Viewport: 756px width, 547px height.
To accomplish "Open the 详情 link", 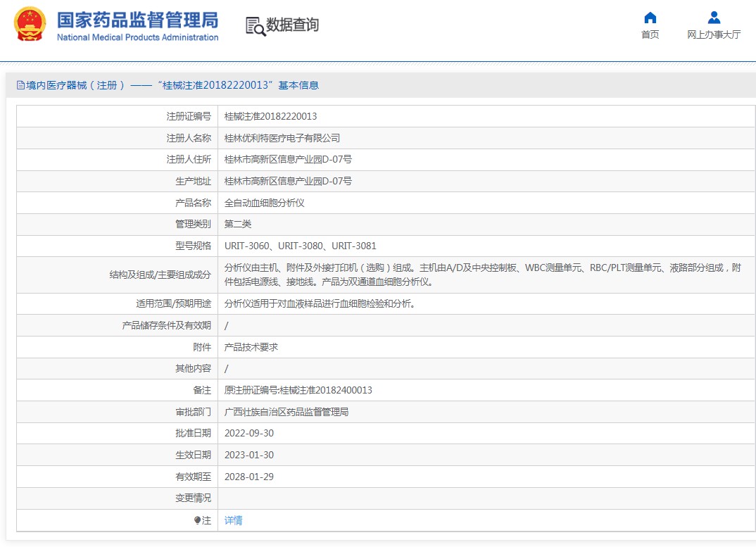I will pyautogui.click(x=233, y=520).
